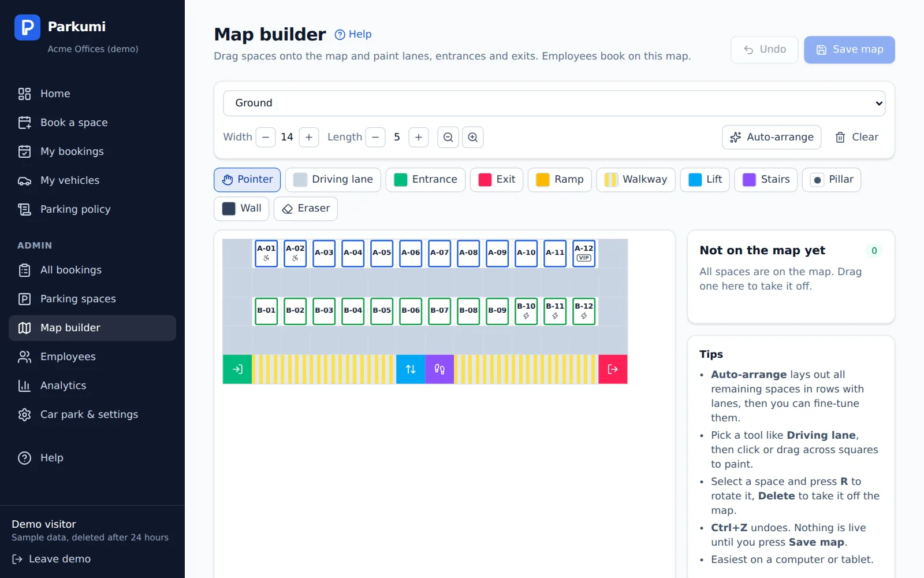Select the VIP space A-12 on the map
924x578 pixels.
coord(584,253)
